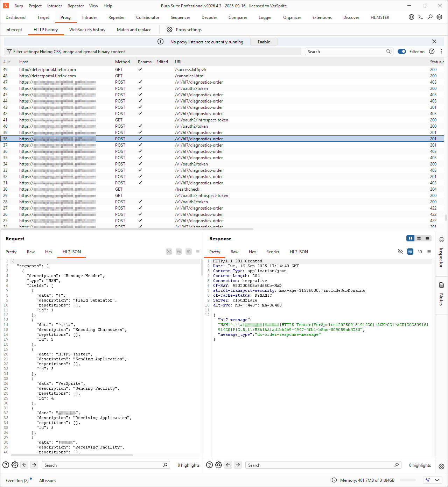Switch Request view to Raw tab

pos(31,252)
